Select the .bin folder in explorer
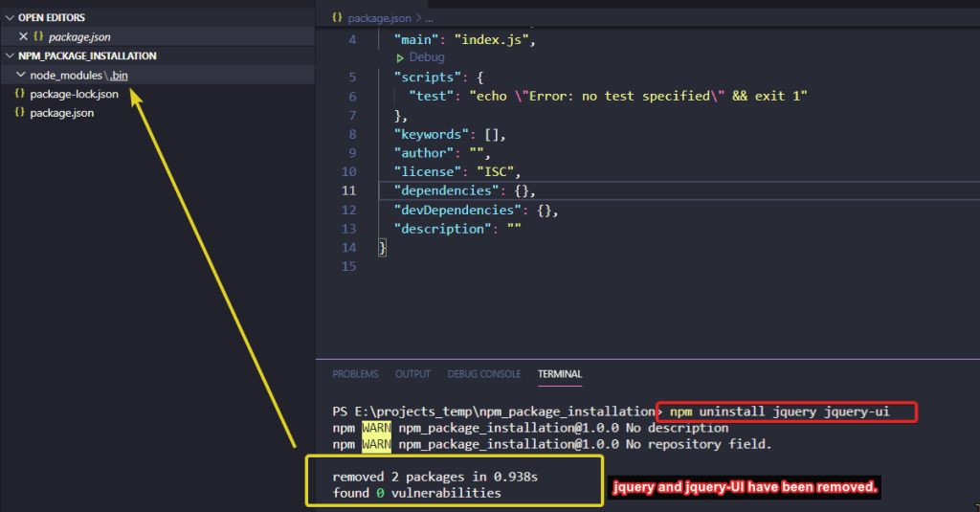 point(118,75)
